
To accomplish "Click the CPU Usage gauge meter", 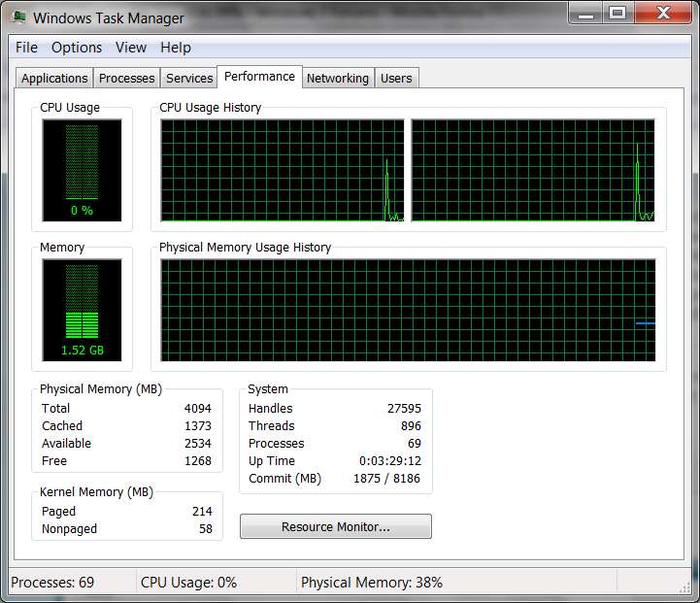I will point(83,170).
